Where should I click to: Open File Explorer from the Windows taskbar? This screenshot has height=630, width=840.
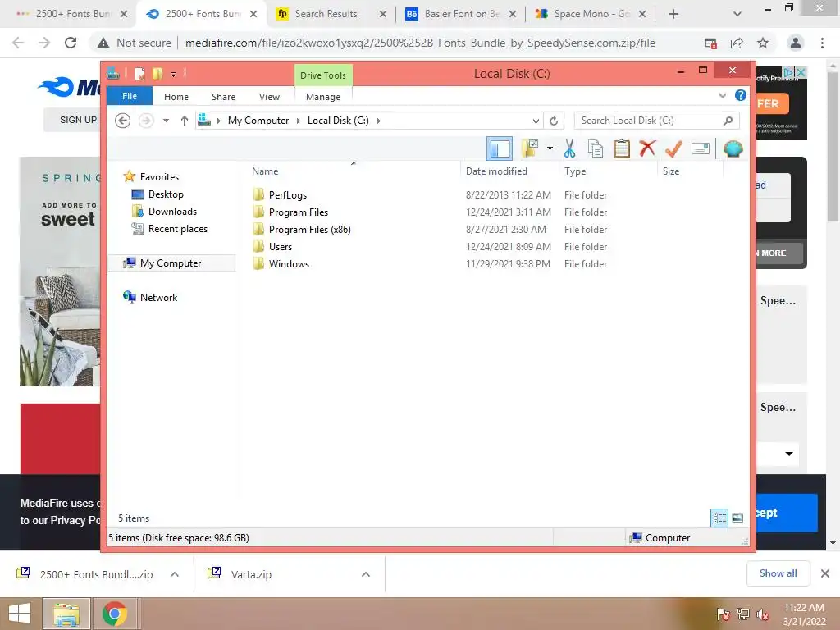(x=66, y=614)
